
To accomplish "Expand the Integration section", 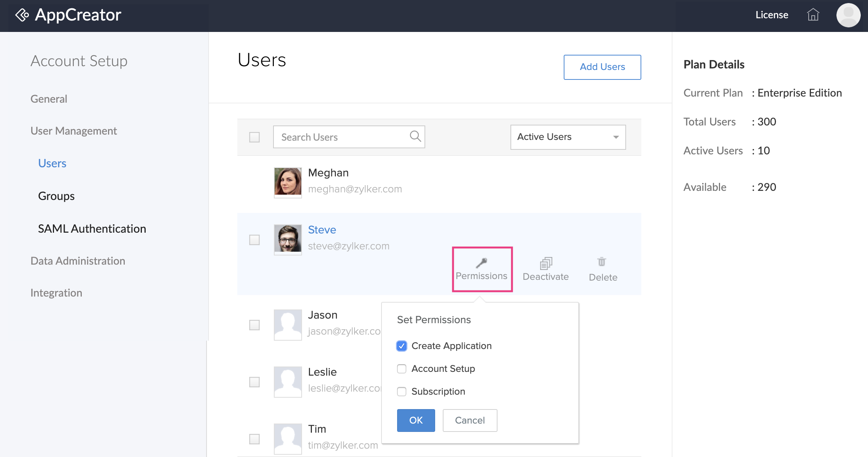I will tap(56, 293).
